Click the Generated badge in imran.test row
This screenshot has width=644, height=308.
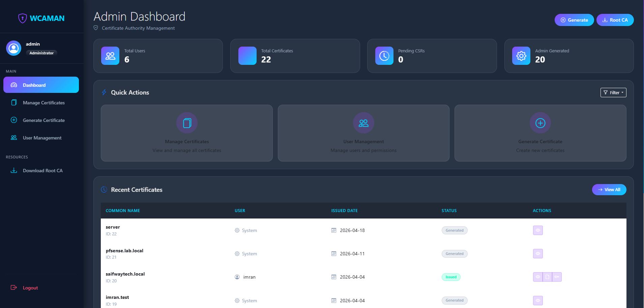pos(455,300)
